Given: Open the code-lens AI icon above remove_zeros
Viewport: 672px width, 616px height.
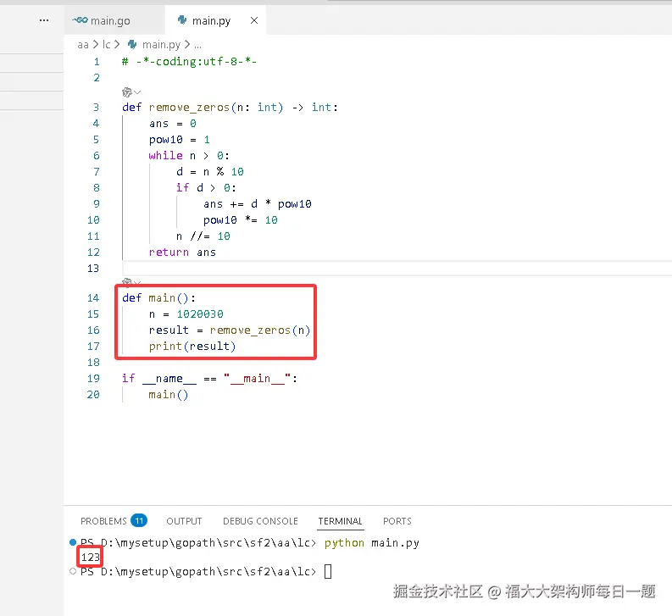Looking at the screenshot, I should 127,92.
